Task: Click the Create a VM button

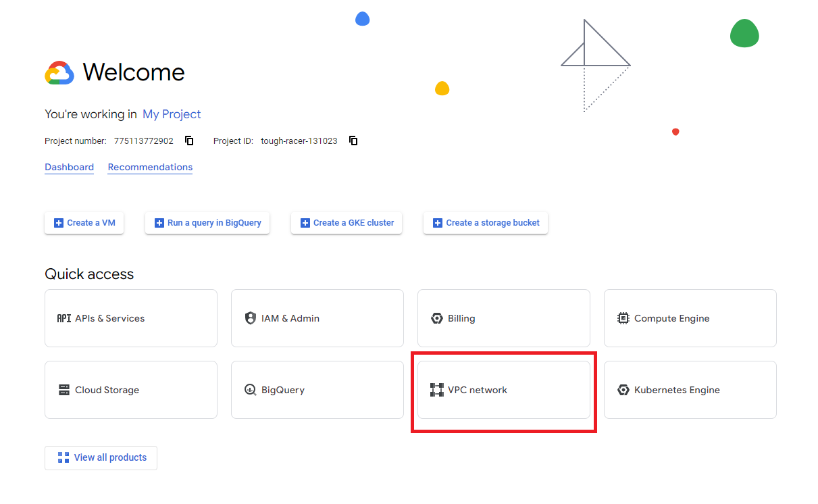Action: [x=84, y=223]
